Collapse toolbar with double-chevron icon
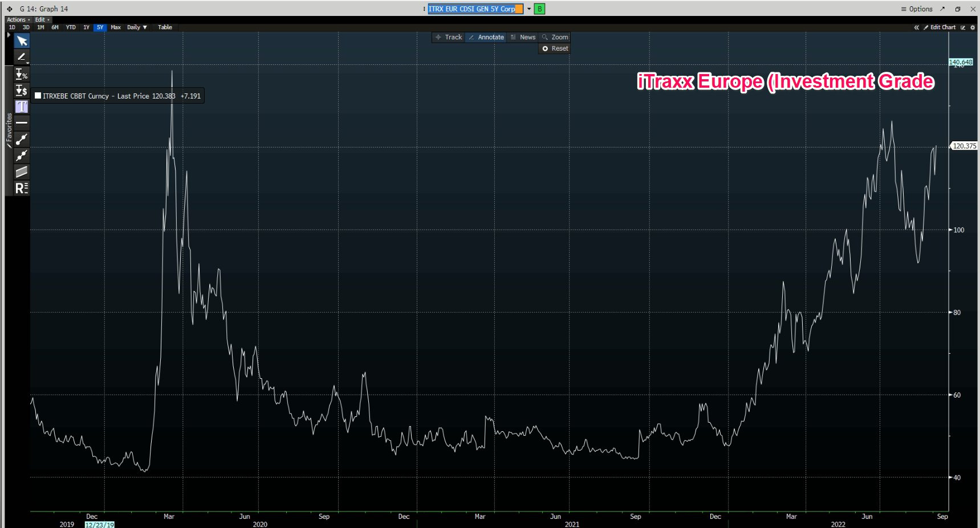The height and width of the screenshot is (528, 980). pyautogui.click(x=917, y=27)
